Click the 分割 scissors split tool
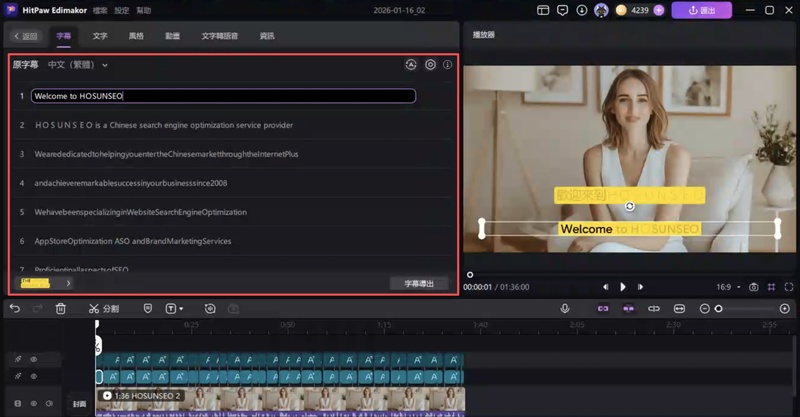The height and width of the screenshot is (417, 800). [103, 309]
